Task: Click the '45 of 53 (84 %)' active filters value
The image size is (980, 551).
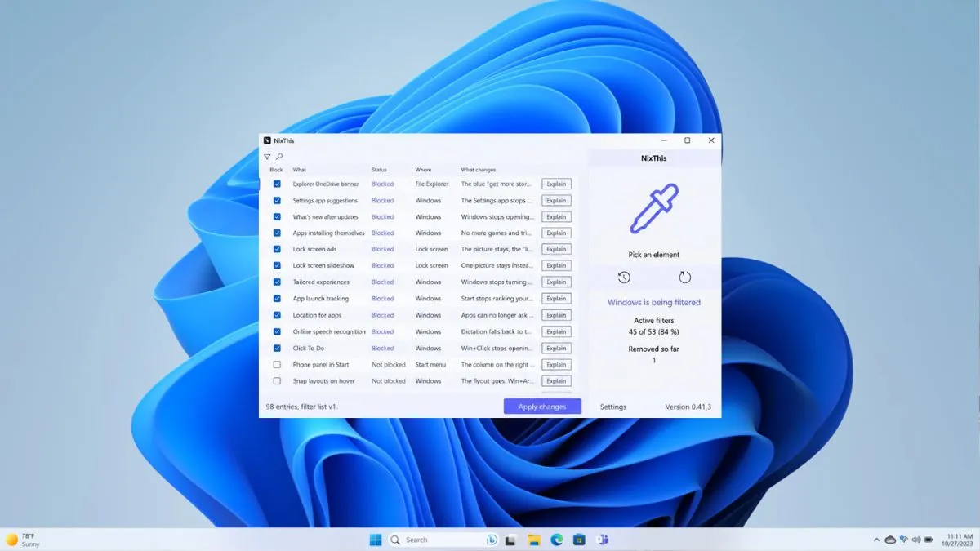Action: click(x=654, y=331)
